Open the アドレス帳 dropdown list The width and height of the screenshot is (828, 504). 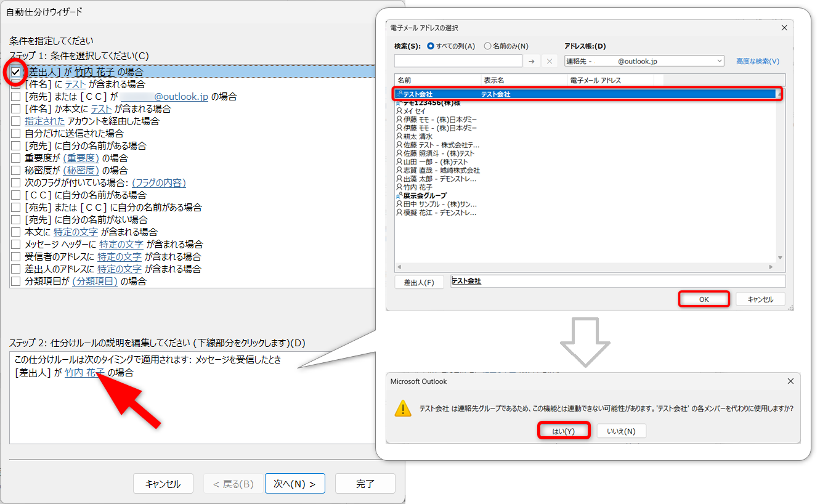pos(720,61)
